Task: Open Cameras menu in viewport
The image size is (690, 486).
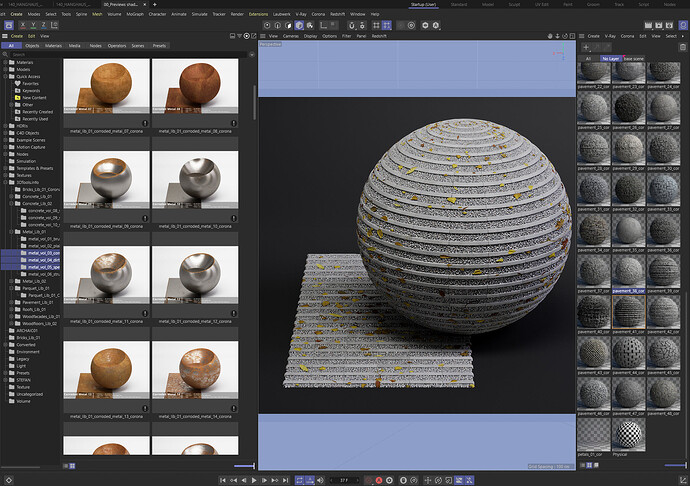Action: [x=290, y=36]
